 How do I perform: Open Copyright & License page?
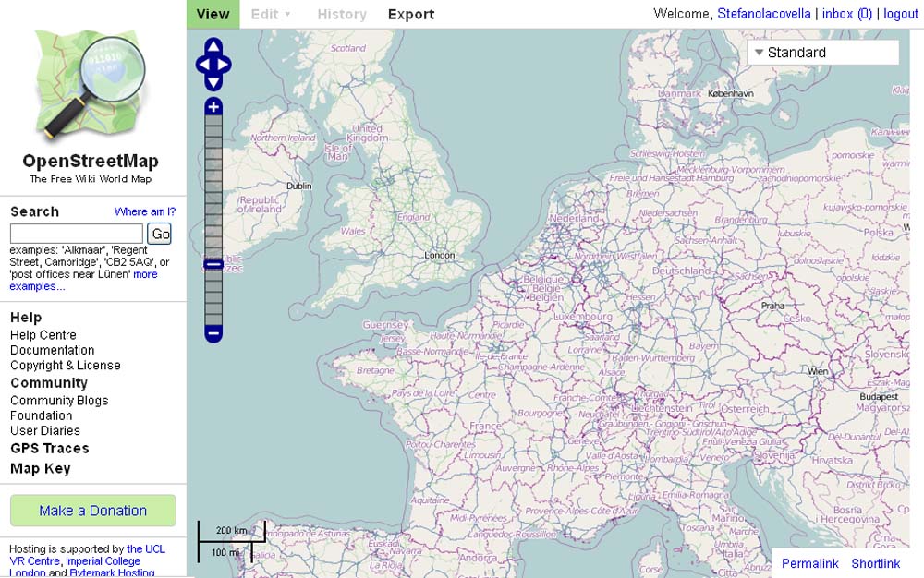click(66, 366)
